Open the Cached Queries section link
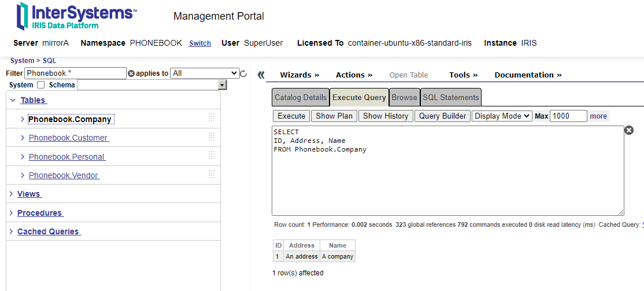 pyautogui.click(x=49, y=231)
